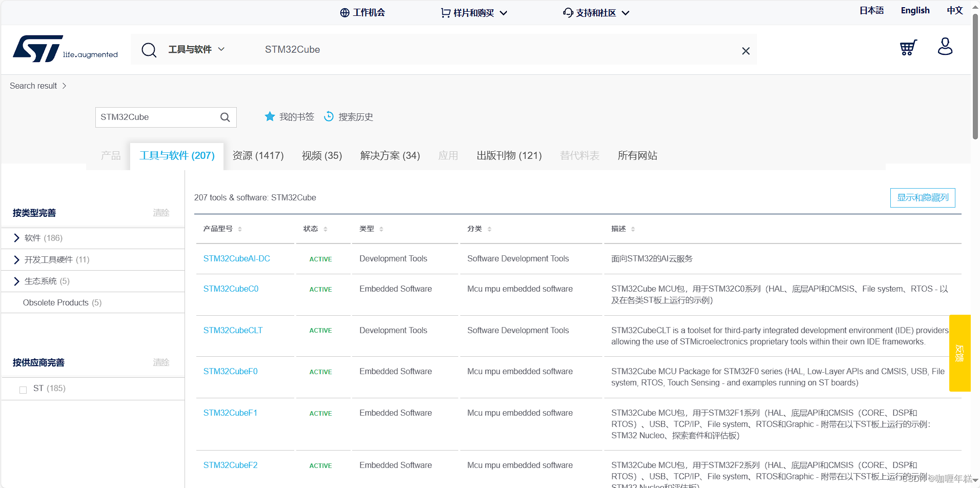Open STM32CubeF2 product link
The height and width of the screenshot is (488, 980).
230,465
